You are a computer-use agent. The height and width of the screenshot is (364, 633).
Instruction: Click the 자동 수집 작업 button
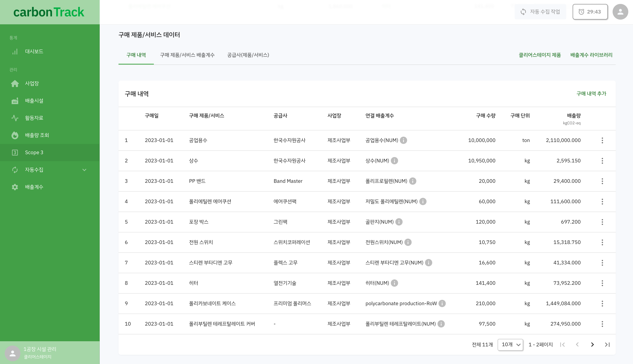pyautogui.click(x=540, y=12)
